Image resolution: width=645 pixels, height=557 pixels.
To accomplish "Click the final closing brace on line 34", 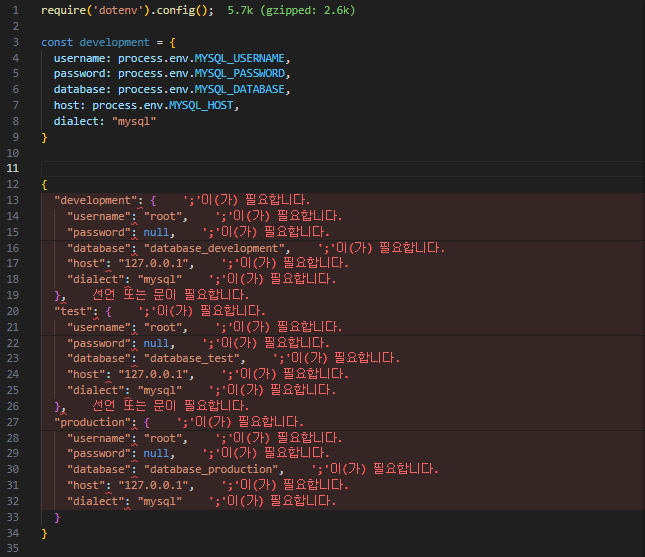I will 44,534.
